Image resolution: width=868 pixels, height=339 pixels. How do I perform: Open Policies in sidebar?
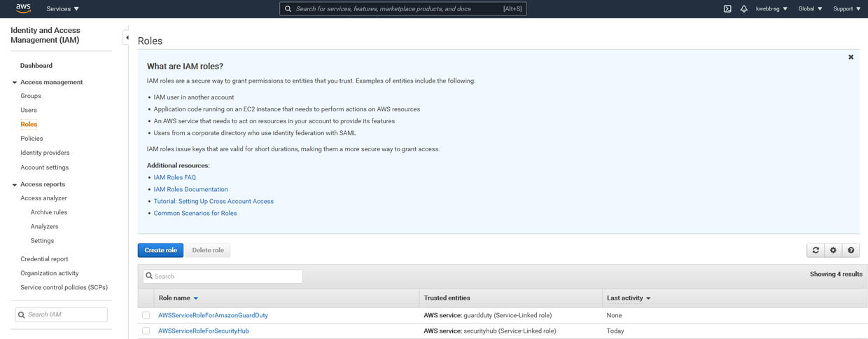[x=31, y=139]
